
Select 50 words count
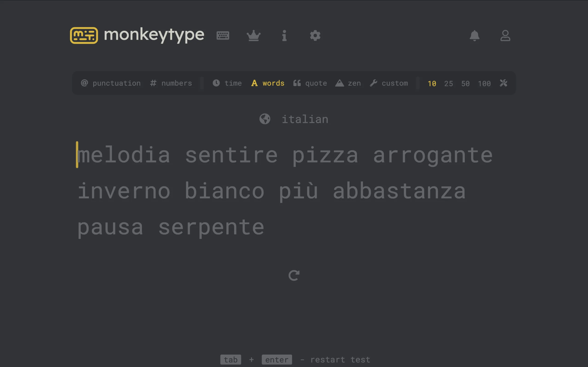tap(465, 83)
